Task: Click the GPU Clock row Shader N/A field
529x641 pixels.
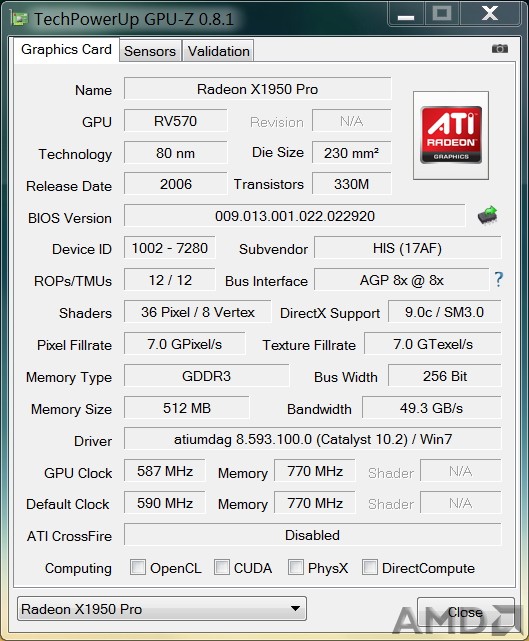Action: coord(461,471)
